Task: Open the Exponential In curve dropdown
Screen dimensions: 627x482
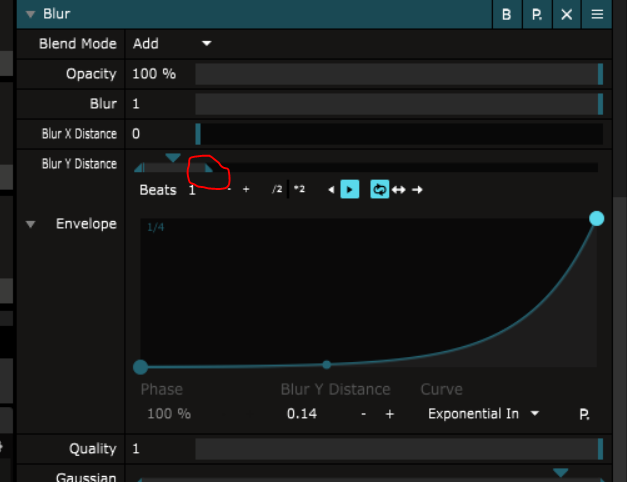Action: coord(483,413)
